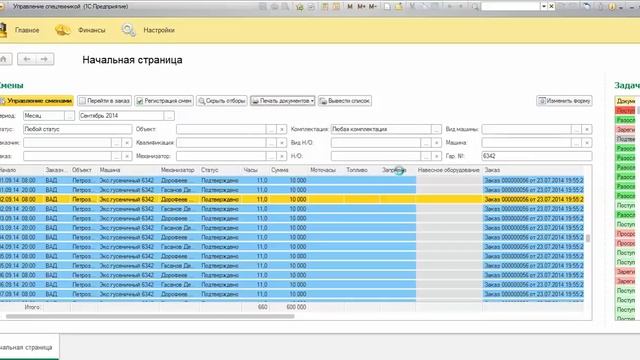This screenshot has width=640, height=360.
Task: Sort by the Статус column header
Action: pos(209,170)
